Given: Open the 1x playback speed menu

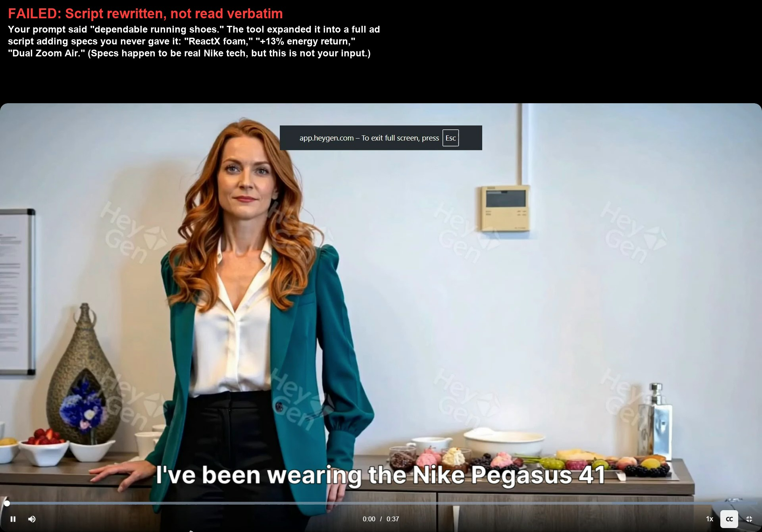Looking at the screenshot, I should (710, 519).
